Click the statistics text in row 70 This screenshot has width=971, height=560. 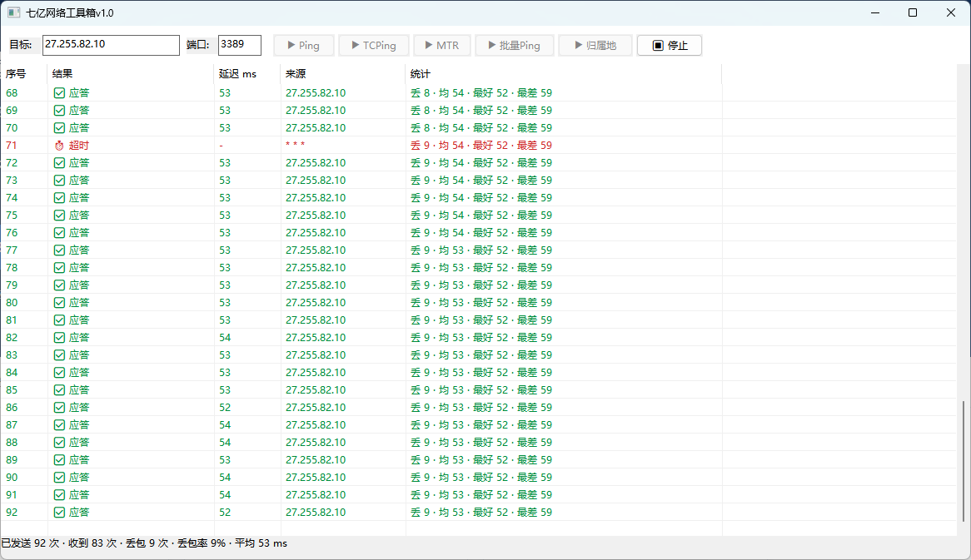point(481,128)
